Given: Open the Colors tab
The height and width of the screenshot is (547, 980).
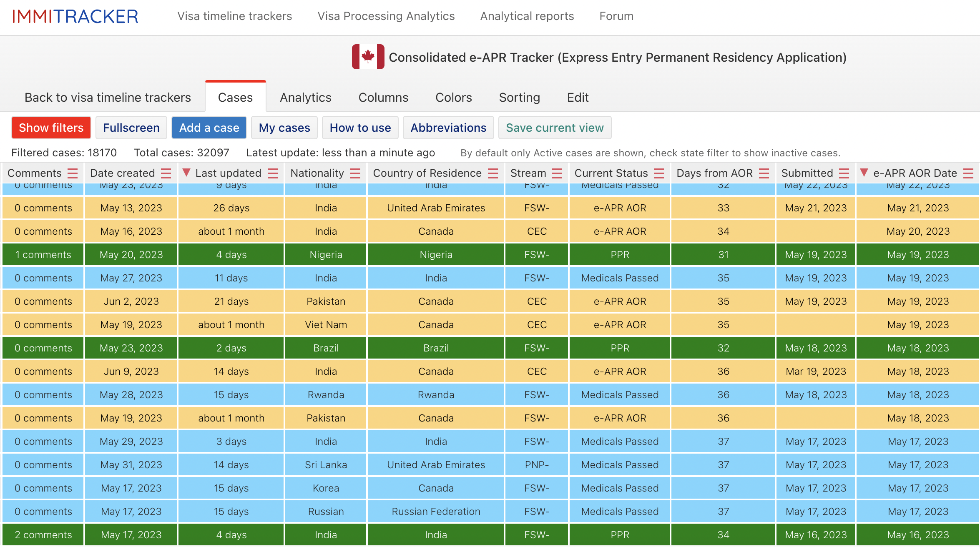Looking at the screenshot, I should (x=453, y=97).
